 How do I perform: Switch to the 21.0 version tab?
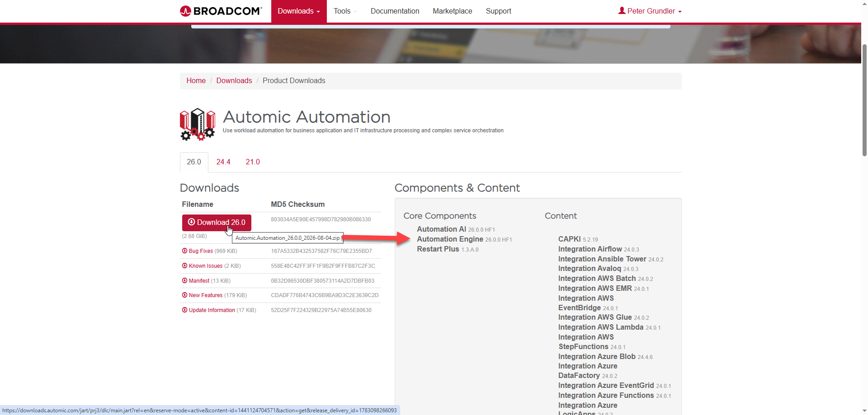[253, 162]
